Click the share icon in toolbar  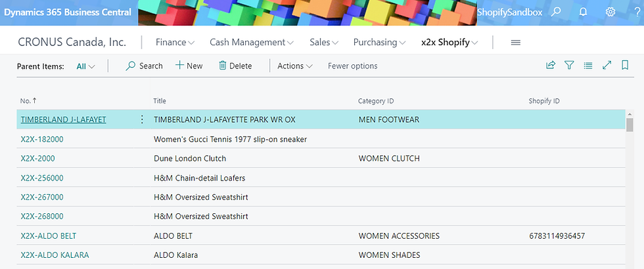click(551, 66)
